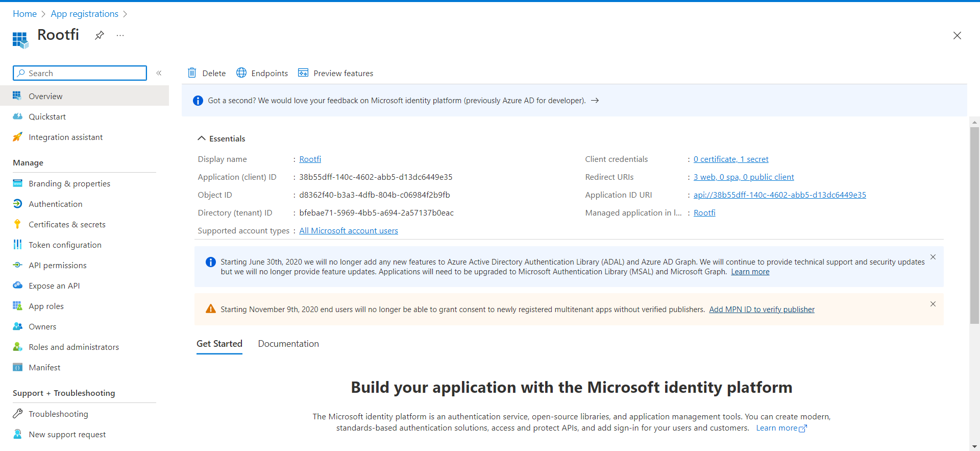
Task: Select the Object ID value
Action: (x=375, y=195)
